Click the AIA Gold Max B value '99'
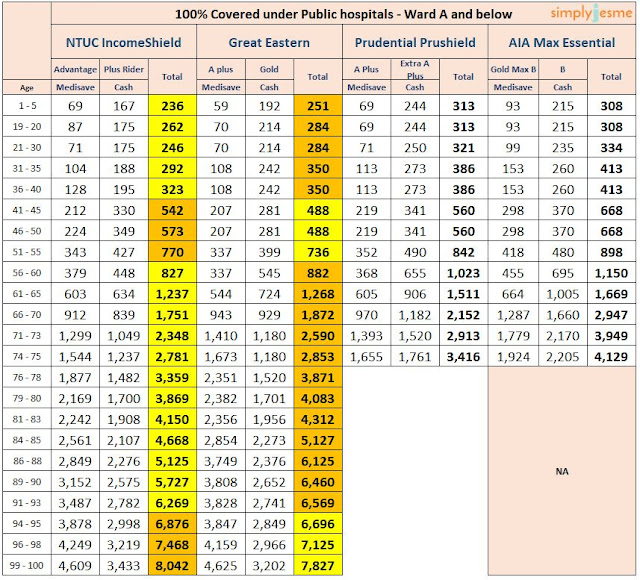This screenshot has width=640, height=580. coord(513,148)
